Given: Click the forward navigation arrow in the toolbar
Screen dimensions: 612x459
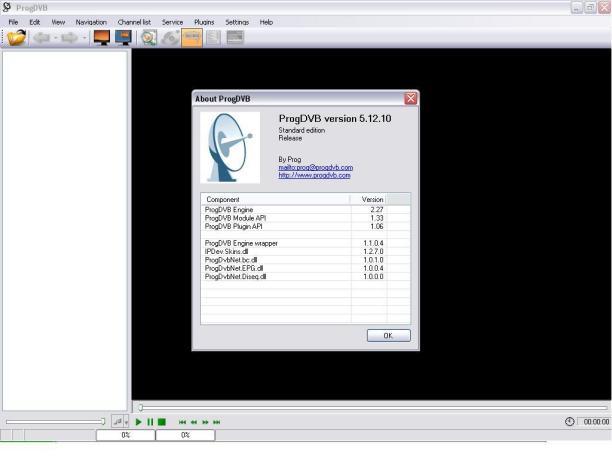Looking at the screenshot, I should click(x=70, y=38).
